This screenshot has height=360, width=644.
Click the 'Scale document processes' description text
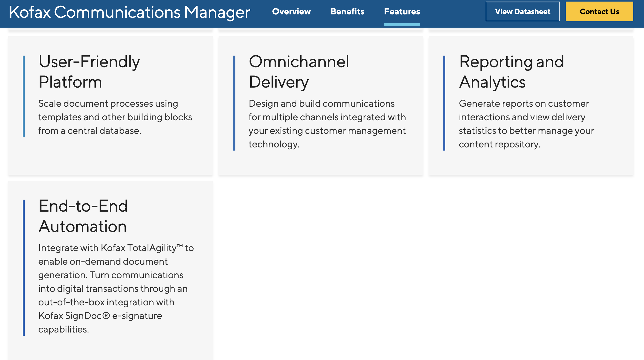[115, 117]
